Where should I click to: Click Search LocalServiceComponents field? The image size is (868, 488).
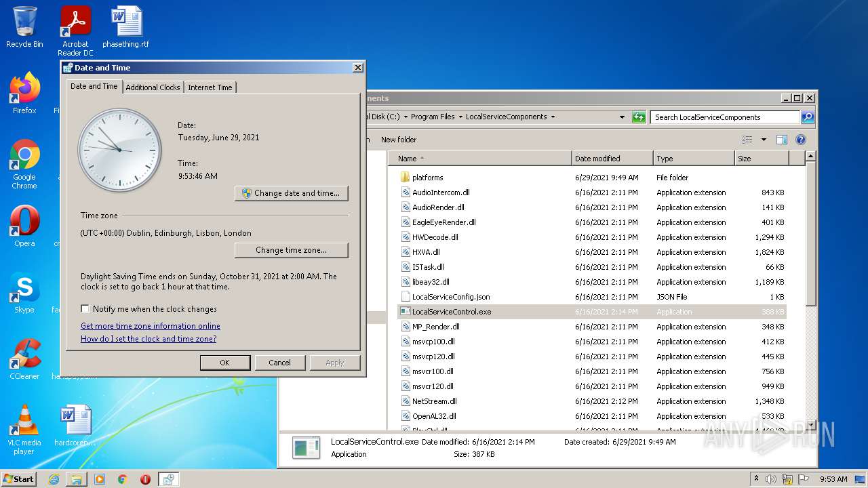(x=724, y=117)
